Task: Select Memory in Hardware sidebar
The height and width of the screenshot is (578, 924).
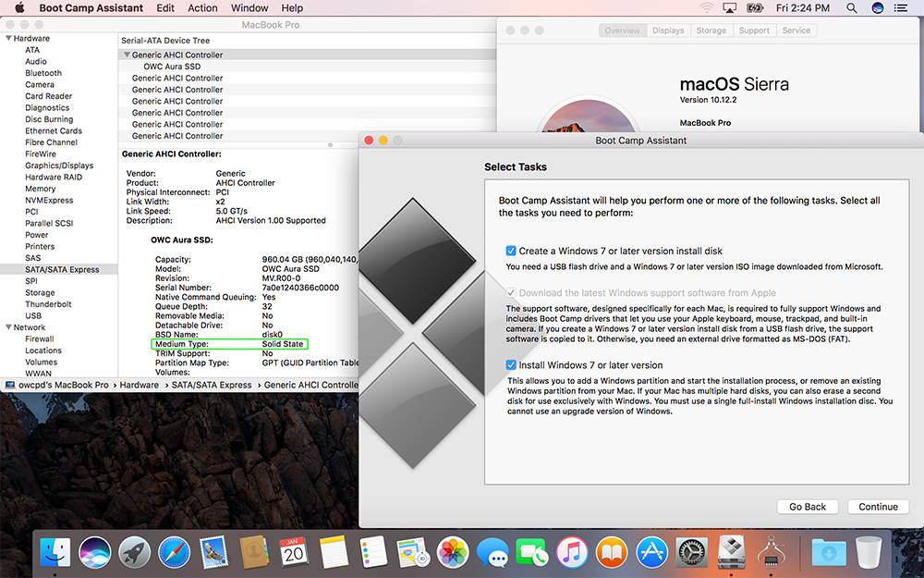Action: tap(40, 189)
